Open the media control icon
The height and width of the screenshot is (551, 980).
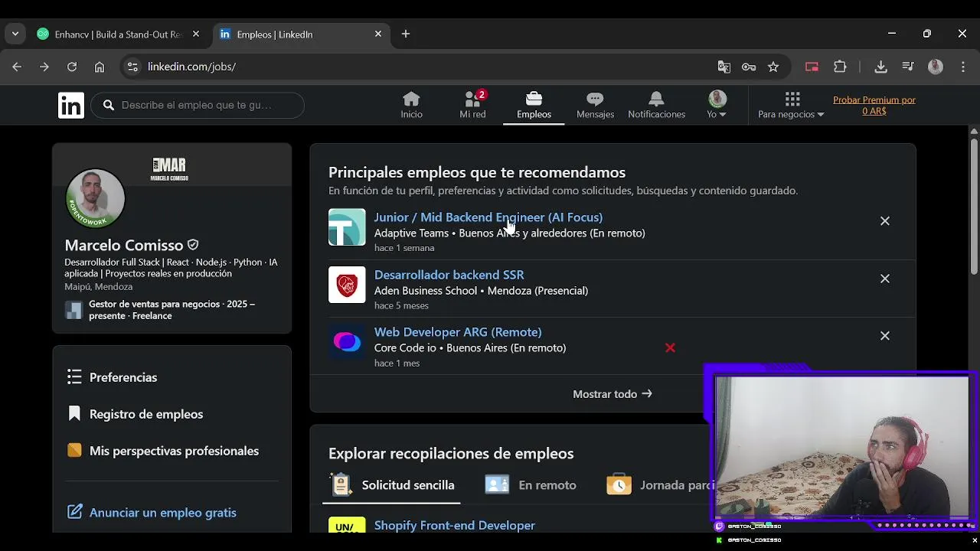908,67
